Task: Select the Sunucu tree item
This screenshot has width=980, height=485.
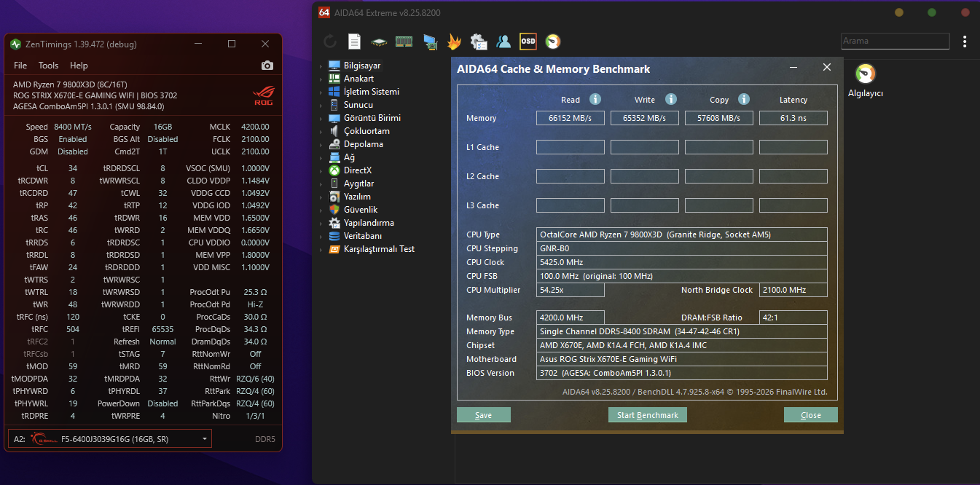Action: (358, 105)
